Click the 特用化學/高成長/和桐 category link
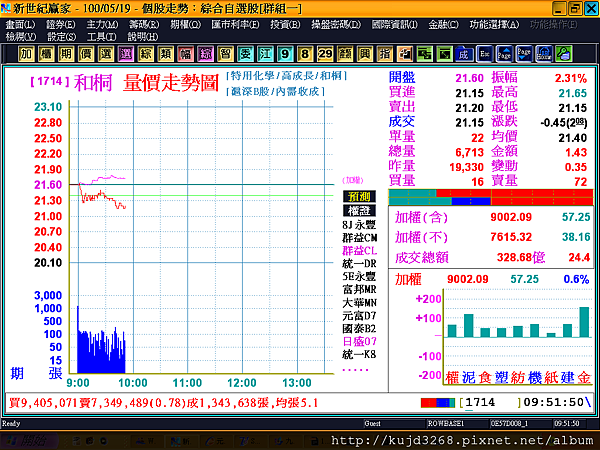The width and height of the screenshot is (600, 450). 287,76
